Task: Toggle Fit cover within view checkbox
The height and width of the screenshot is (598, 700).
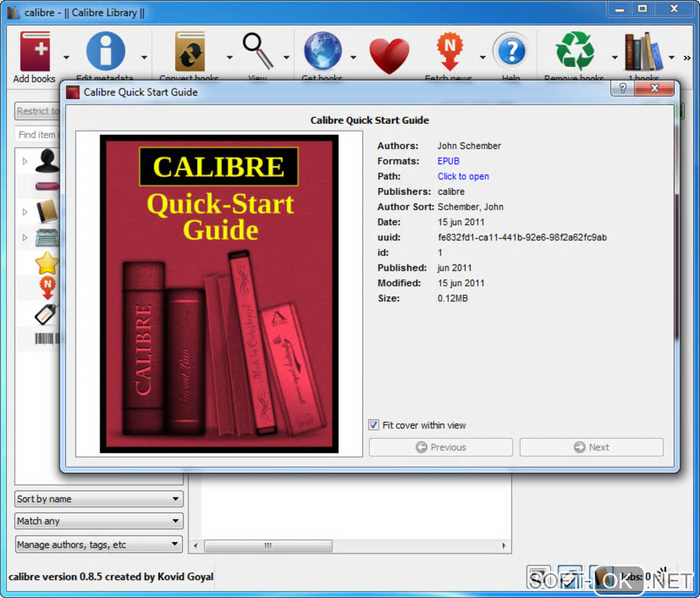Action: (x=373, y=425)
